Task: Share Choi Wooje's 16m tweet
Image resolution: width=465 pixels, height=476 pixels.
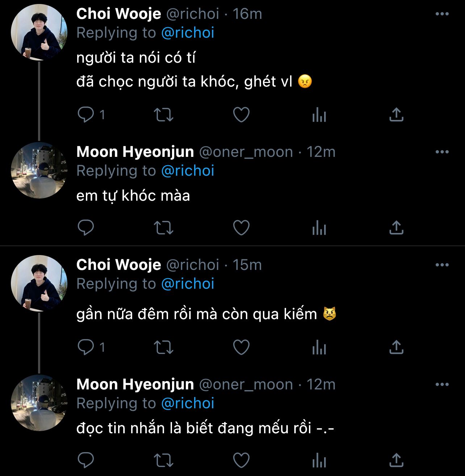Action: (x=396, y=115)
